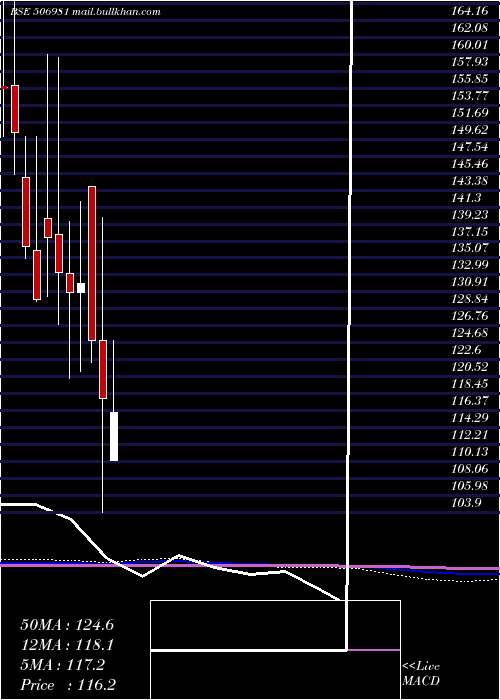Select the 147.54 price axis label

pos(469,146)
